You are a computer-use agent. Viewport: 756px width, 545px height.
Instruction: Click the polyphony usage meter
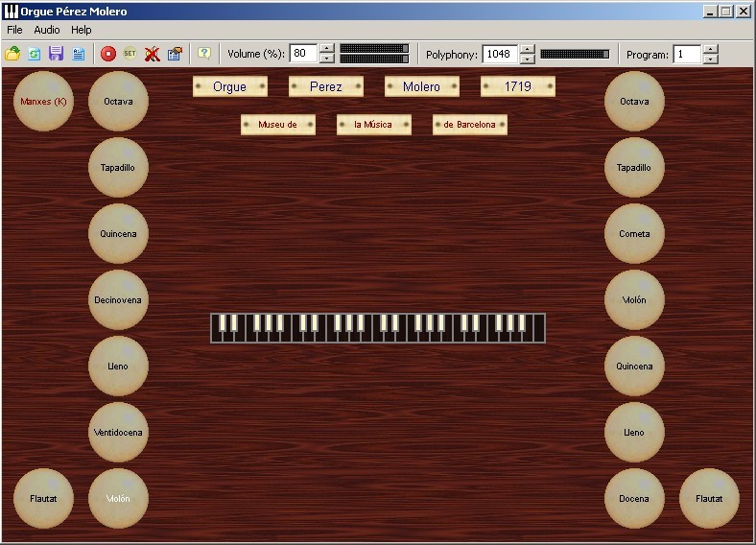click(575, 54)
